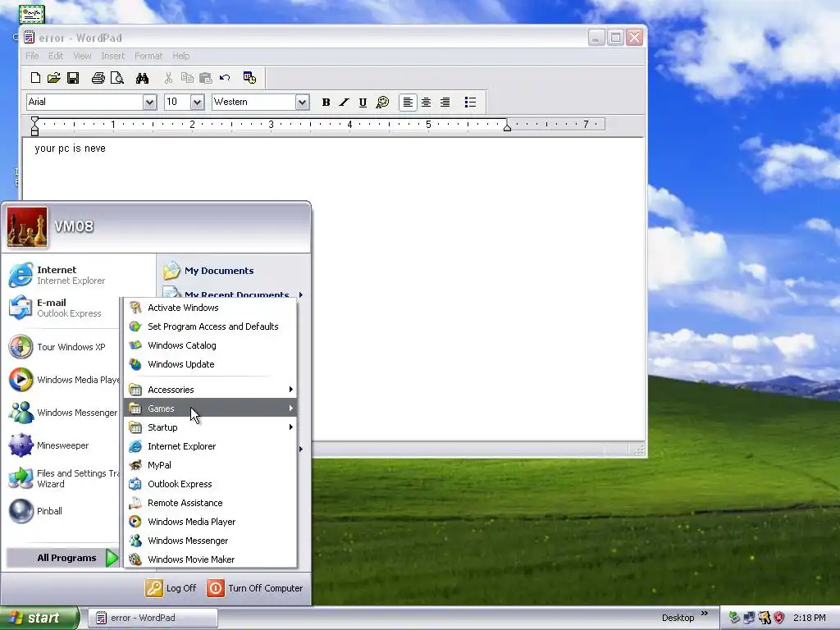Screen dimensions: 840x630
Task: Save the document with the floppy icon
Action: (73, 78)
